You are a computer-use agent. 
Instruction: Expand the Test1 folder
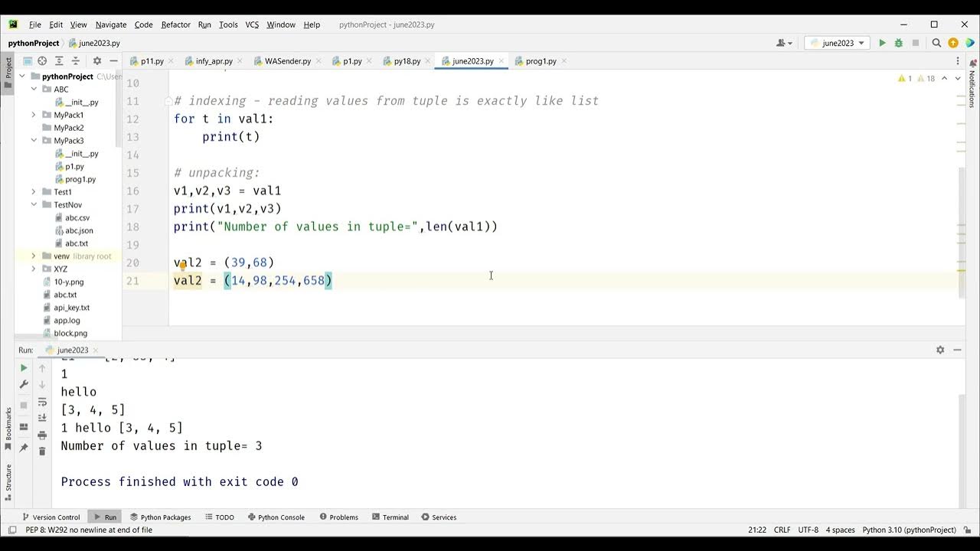[34, 192]
